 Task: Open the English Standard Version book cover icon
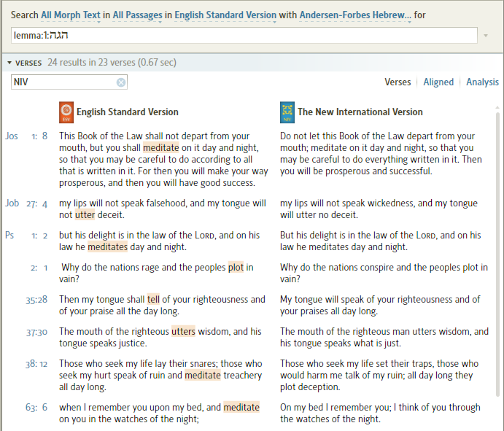coord(66,112)
